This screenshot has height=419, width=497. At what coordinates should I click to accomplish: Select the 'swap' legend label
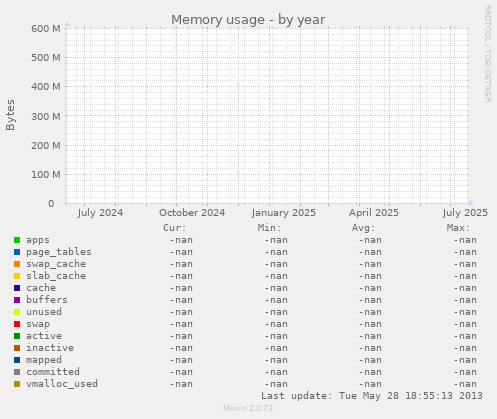[38, 324]
